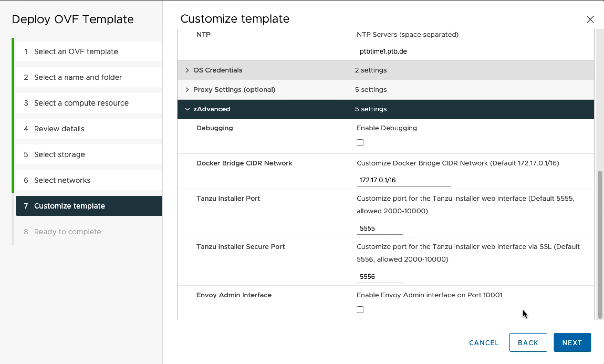604x364 pixels.
Task: Click the Tanzu Installer Secure Port field
Action: (379, 277)
